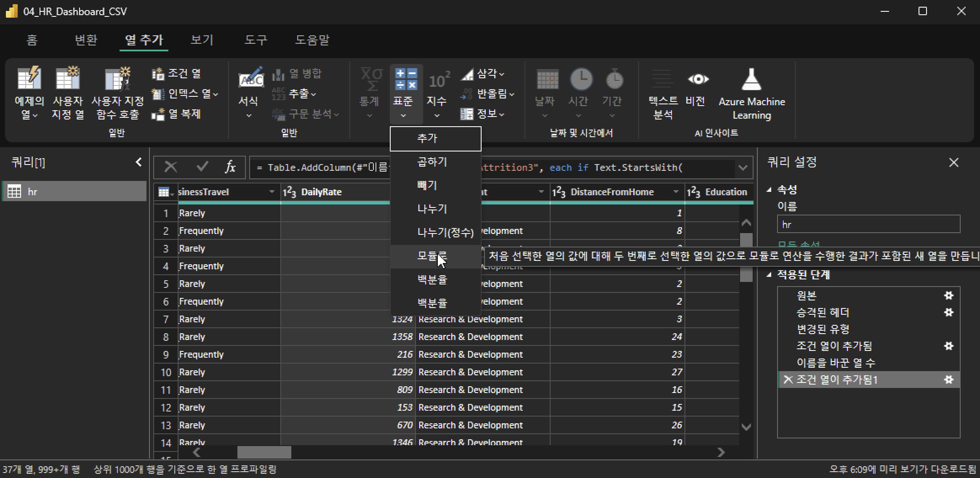Open DistanceFromHome column filter dropdown
The image size is (980, 478).
[x=676, y=192]
